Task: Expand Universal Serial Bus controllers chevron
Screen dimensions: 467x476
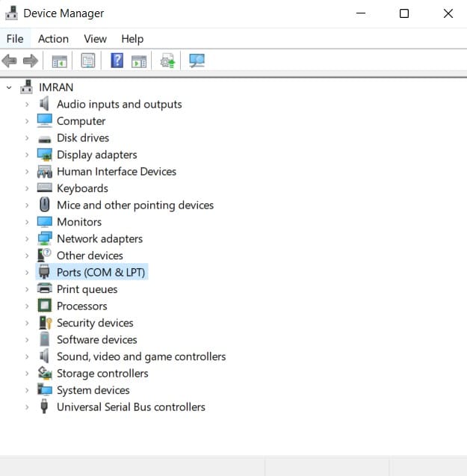Action: point(27,407)
